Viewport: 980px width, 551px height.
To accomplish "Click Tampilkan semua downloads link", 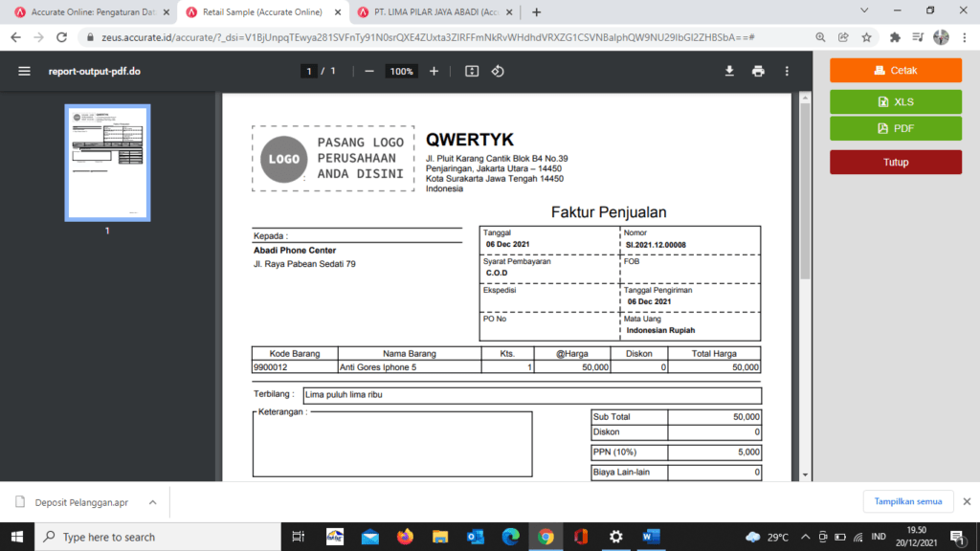I will point(907,501).
